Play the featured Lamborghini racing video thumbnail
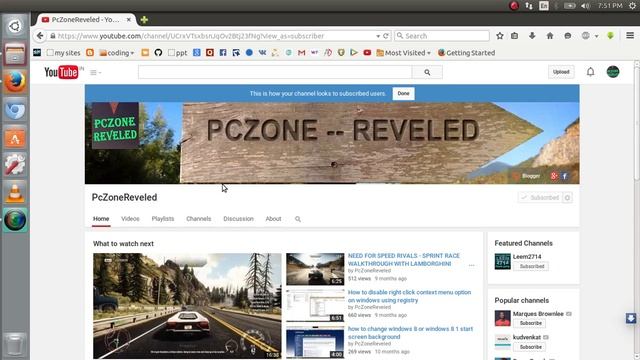Screen dimensions: 640x360 (x=187, y=306)
